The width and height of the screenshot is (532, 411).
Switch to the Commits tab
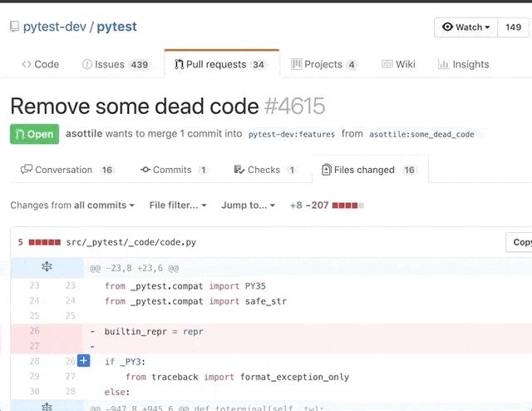[174, 170]
